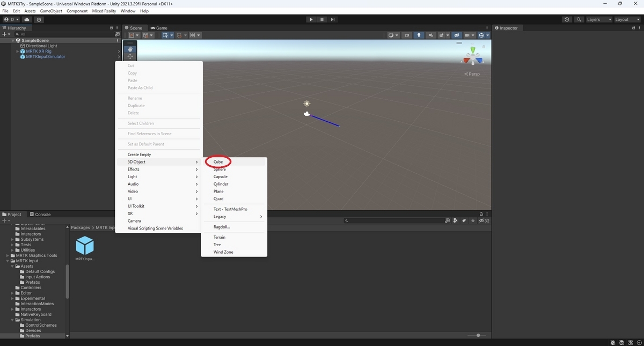This screenshot has width=644, height=346.
Task: Select Cube from the 3D Object submenu
Action: point(218,161)
